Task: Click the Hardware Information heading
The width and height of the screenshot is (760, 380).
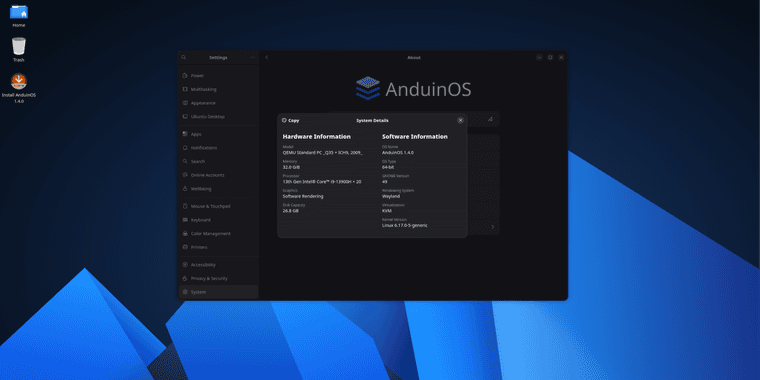Action: point(317,137)
